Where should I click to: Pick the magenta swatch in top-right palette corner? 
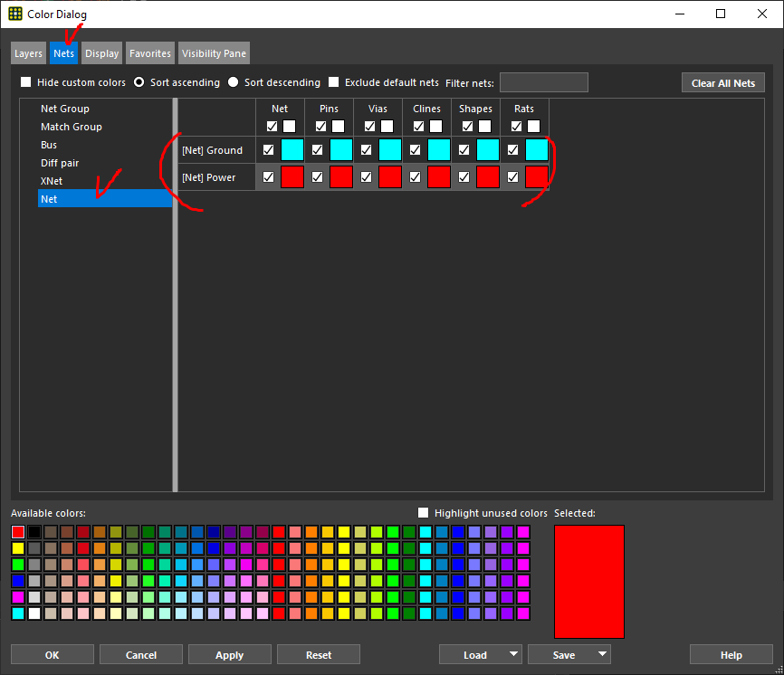[523, 532]
